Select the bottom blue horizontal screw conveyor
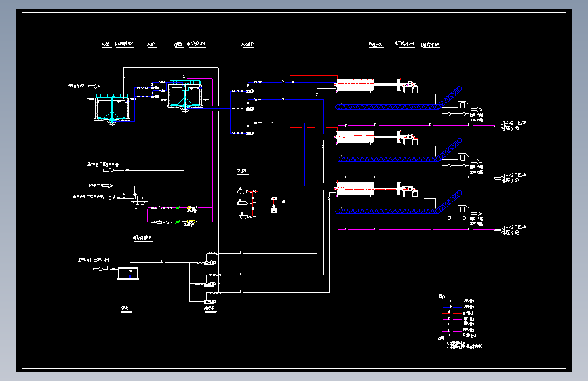The image size is (588, 381). click(x=388, y=211)
